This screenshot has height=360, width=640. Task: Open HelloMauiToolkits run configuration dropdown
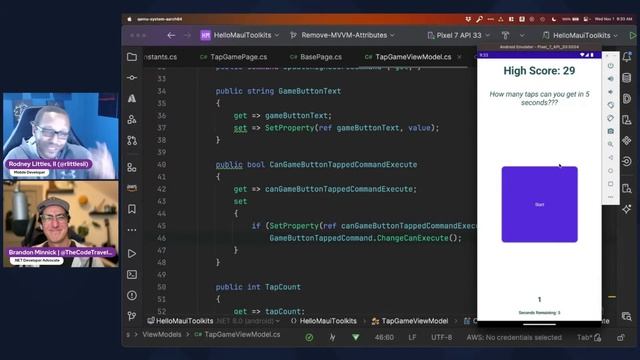pos(580,36)
